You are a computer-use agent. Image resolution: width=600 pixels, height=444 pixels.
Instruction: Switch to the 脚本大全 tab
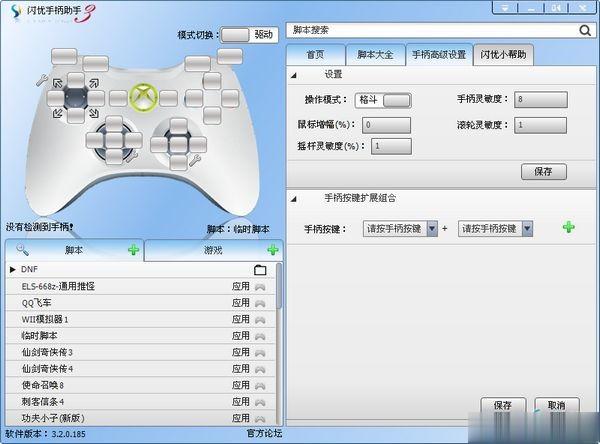click(375, 55)
